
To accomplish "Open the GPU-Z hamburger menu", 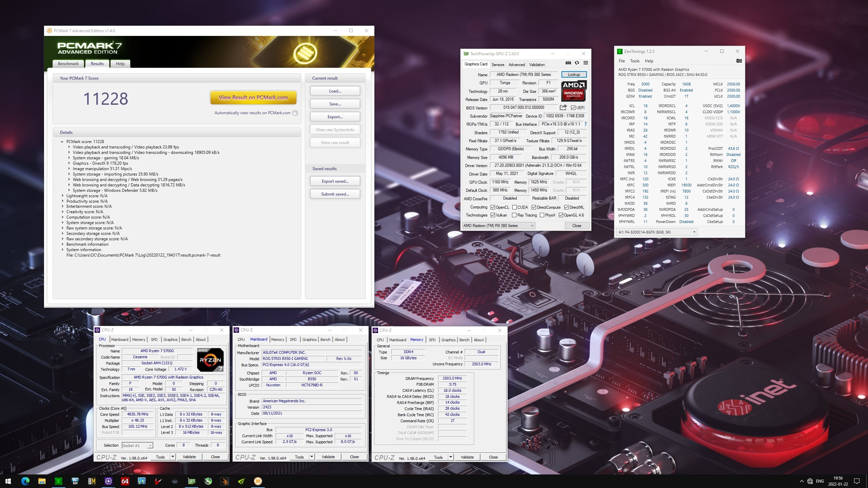I will tap(586, 63).
